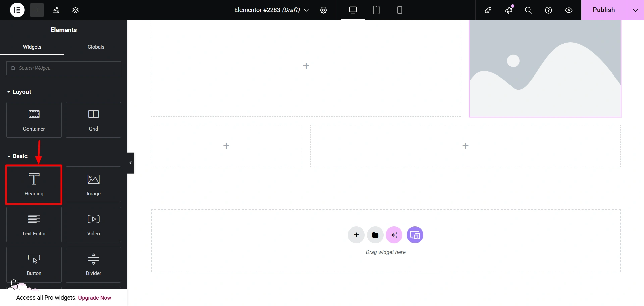Select the Video widget
644x306 pixels.
93,224
